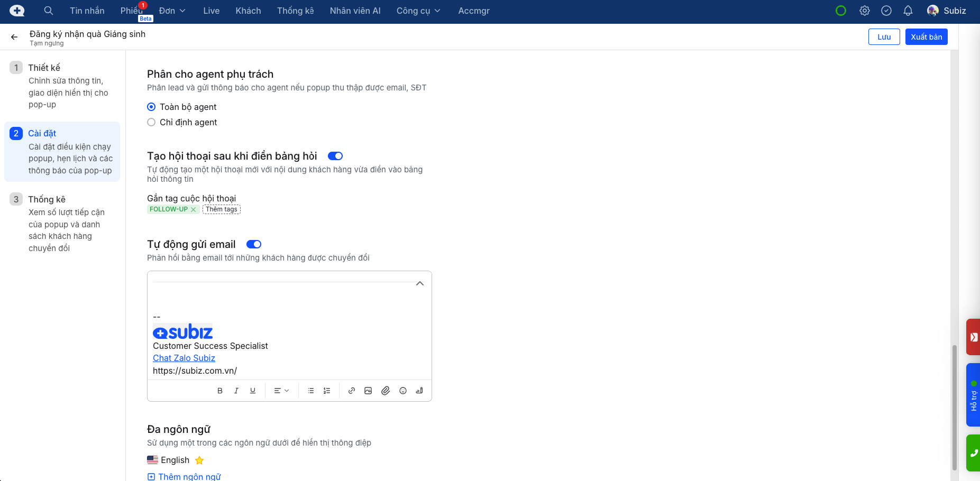Insert a hyperlink in the email
This screenshot has height=481, width=980.
[x=352, y=391]
